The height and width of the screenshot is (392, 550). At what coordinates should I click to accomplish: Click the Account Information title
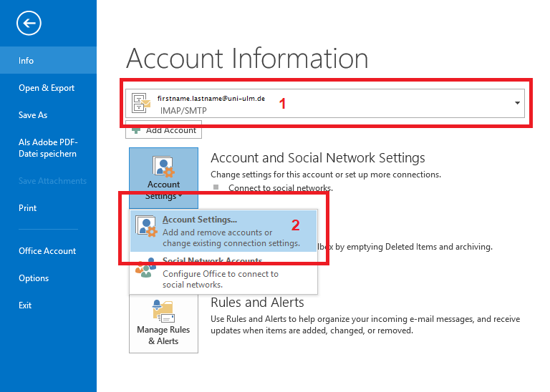[247, 59]
